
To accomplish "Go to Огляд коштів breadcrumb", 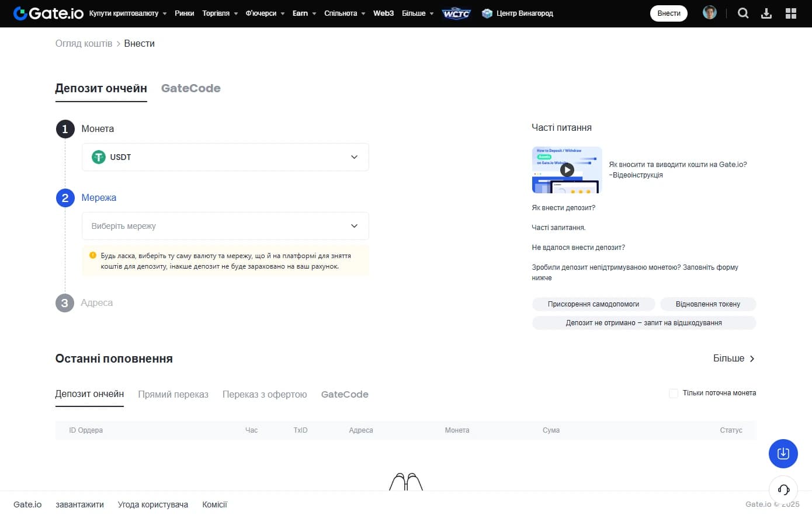I will tap(84, 43).
